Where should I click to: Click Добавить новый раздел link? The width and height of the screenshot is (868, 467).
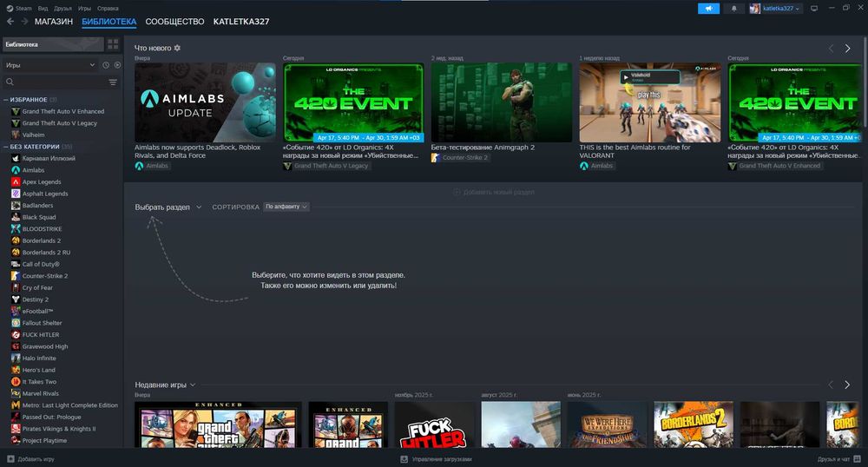pos(494,192)
